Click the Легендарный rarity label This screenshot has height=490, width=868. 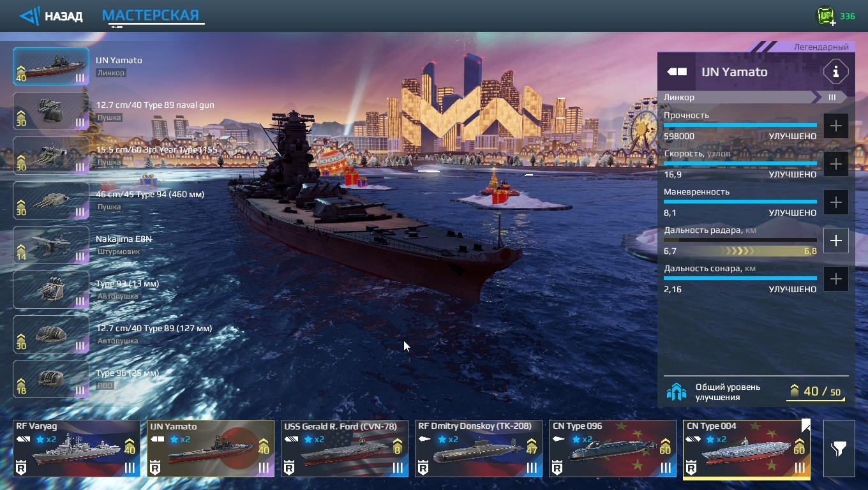(821, 47)
